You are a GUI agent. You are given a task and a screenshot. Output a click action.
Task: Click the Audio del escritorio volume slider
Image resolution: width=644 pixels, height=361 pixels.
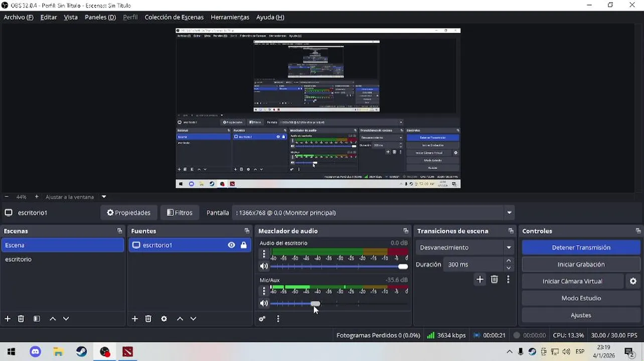339,266
